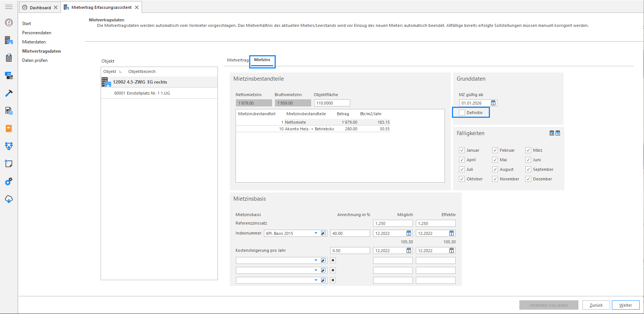Viewport: 644px width, 314px height.
Task: Select the Mietzins tab
Action: [262, 60]
